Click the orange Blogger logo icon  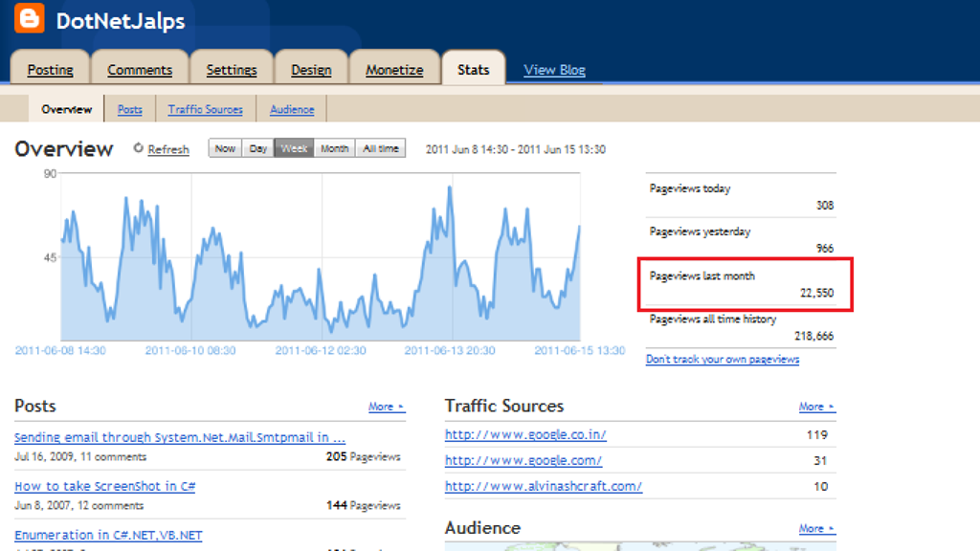coord(30,17)
